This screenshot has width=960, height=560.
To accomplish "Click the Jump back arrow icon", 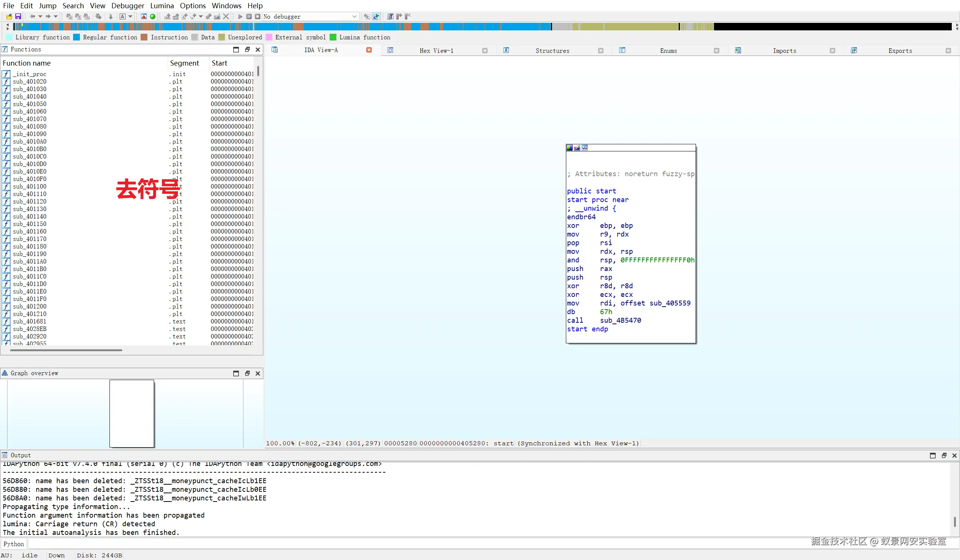I will (x=32, y=16).
